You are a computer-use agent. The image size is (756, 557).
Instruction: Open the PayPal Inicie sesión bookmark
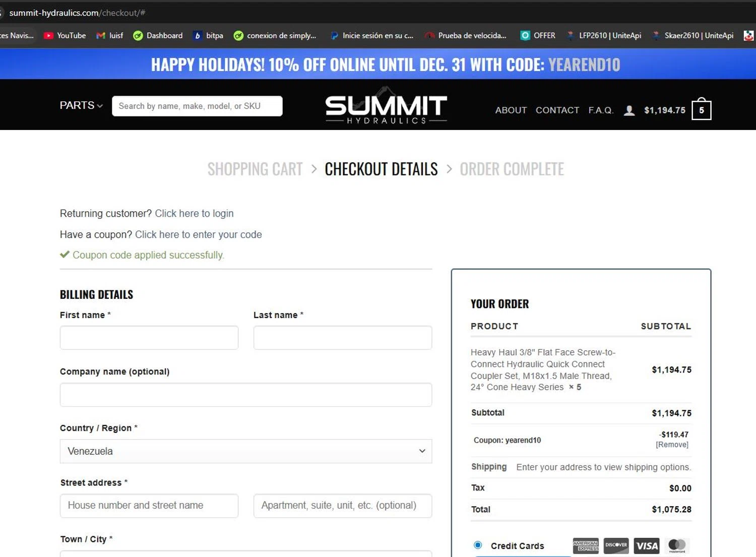371,35
